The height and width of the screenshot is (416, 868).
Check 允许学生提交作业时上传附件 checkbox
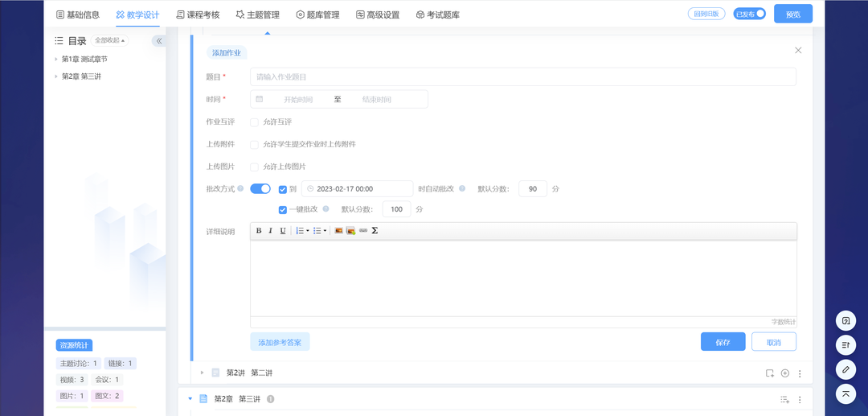coord(255,145)
